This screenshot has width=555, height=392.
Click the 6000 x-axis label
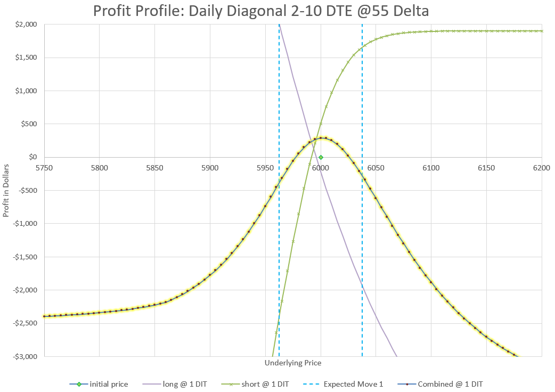(x=321, y=168)
